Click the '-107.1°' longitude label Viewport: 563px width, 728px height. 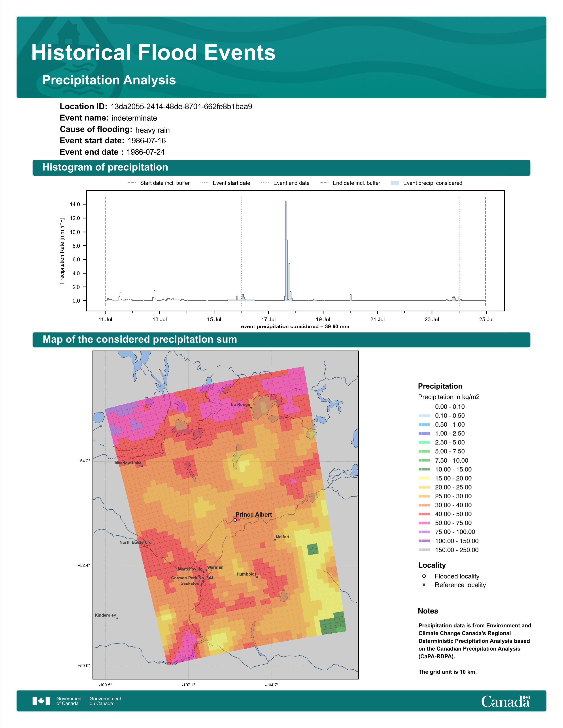(189, 685)
